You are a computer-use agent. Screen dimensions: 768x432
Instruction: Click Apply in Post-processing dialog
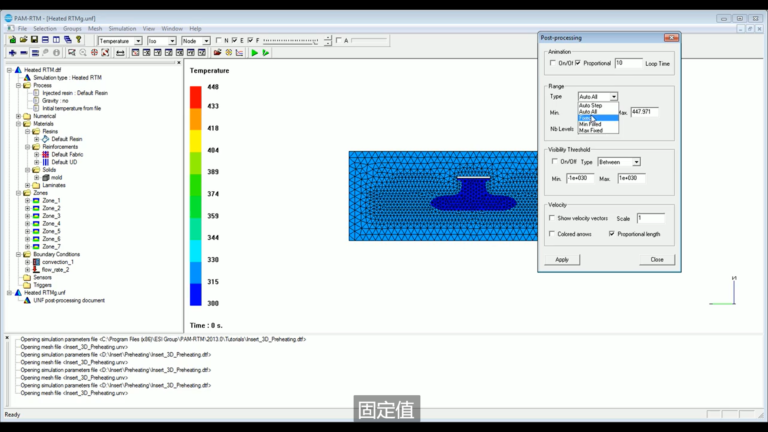coord(562,260)
